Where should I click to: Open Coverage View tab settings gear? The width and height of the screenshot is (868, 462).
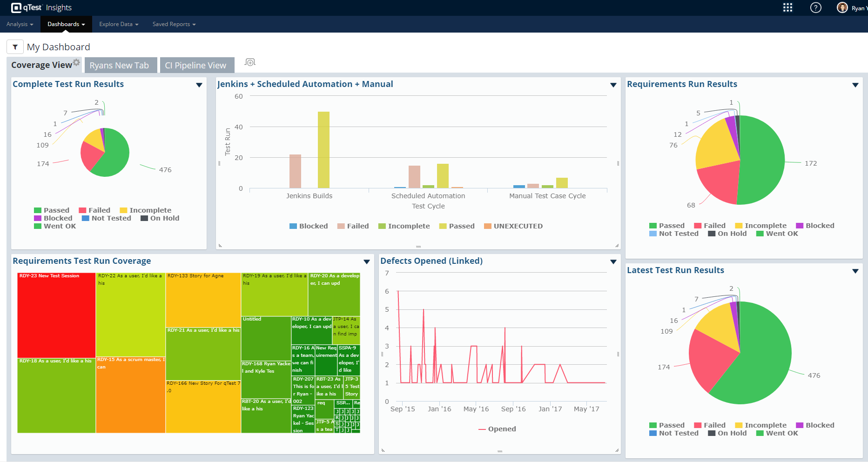pyautogui.click(x=77, y=62)
